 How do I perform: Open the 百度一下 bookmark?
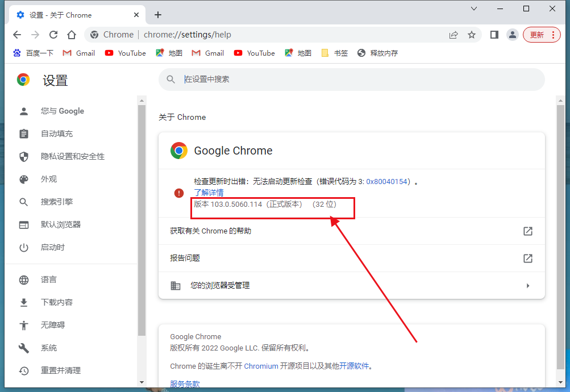(x=33, y=53)
